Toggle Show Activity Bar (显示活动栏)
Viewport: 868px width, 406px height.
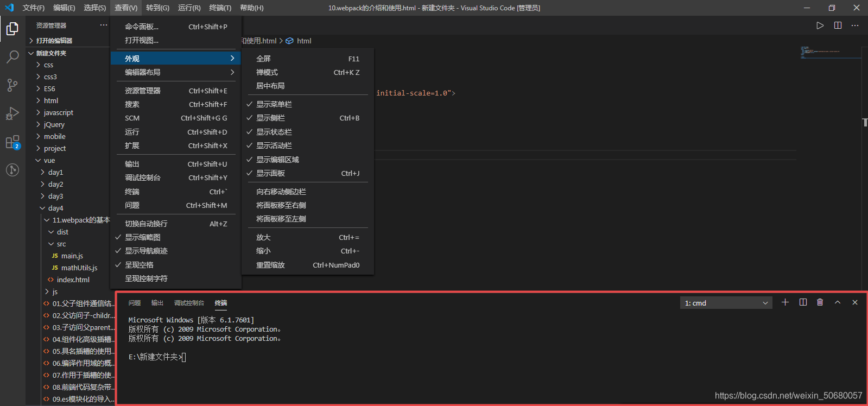click(308, 145)
